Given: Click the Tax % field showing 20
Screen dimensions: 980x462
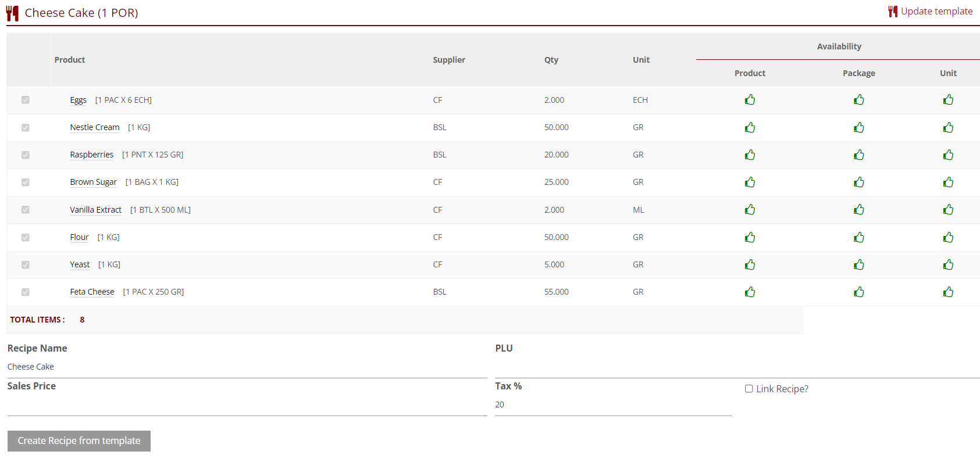Looking at the screenshot, I should click(x=612, y=405).
